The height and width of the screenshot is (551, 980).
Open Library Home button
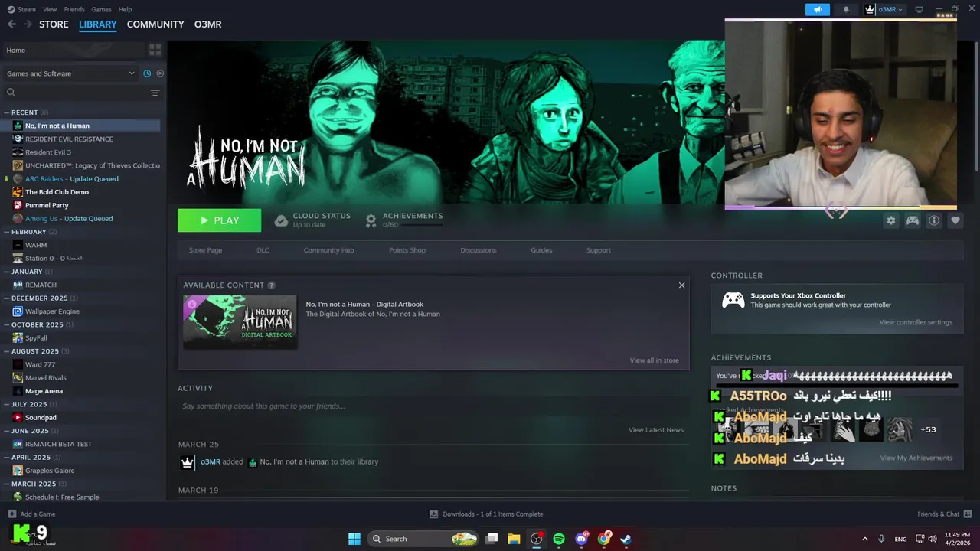pos(74,50)
